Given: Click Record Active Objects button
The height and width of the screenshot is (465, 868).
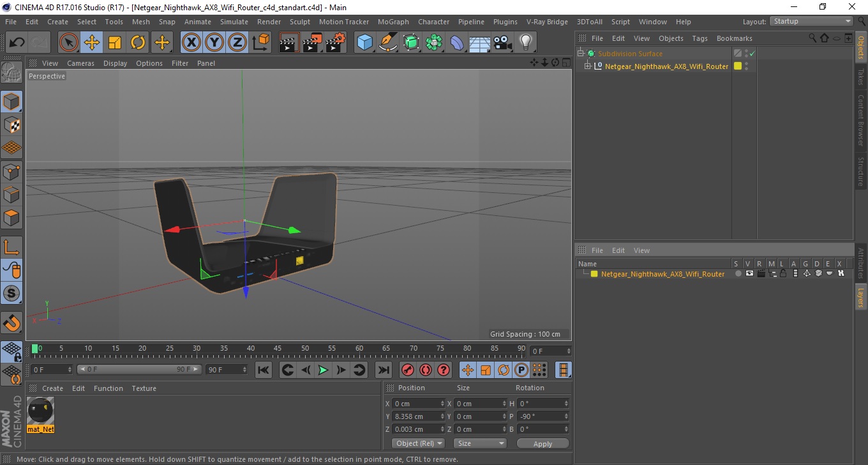Looking at the screenshot, I should (407, 370).
